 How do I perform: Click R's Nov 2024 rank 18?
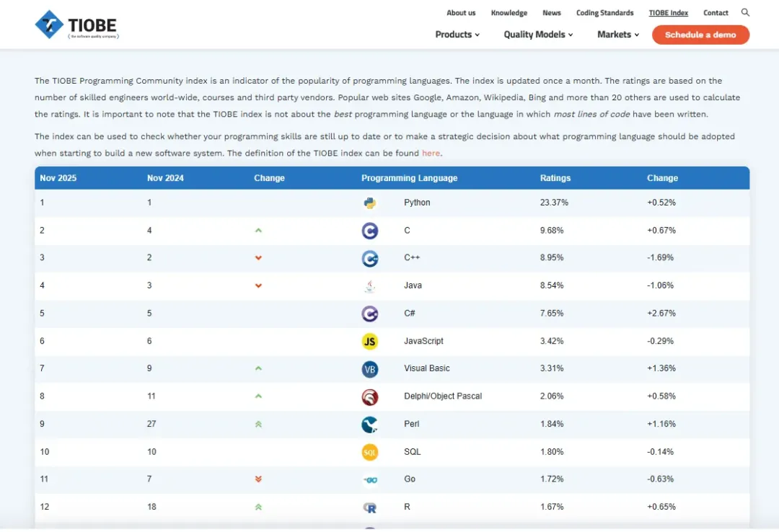(151, 507)
